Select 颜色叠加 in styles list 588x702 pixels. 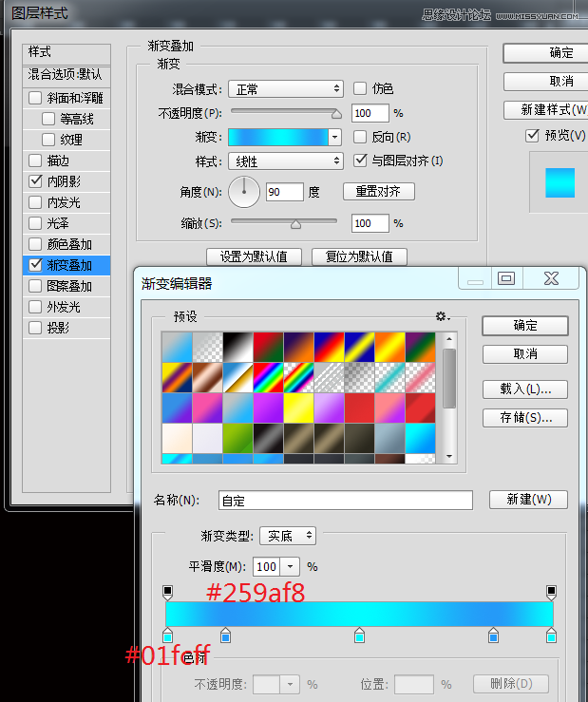pyautogui.click(x=66, y=244)
